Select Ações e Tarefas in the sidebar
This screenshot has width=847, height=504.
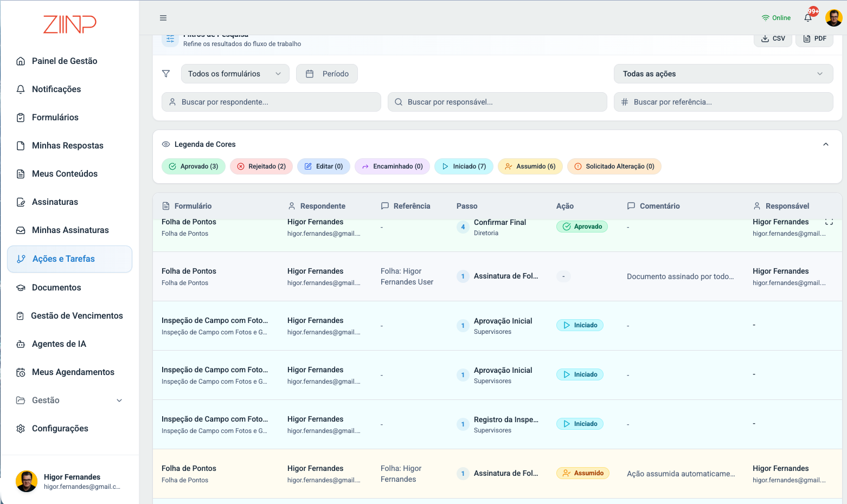69,259
